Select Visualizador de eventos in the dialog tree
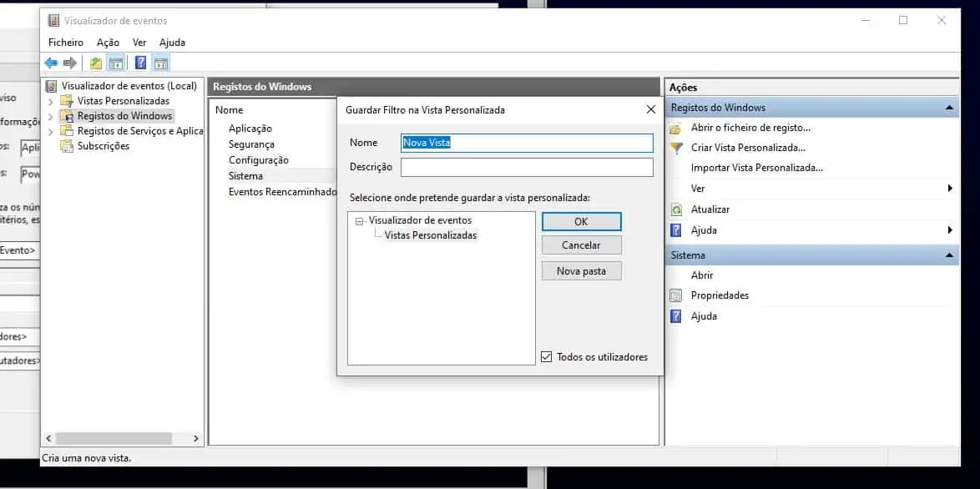Viewport: 980px width, 489px height. click(x=420, y=220)
